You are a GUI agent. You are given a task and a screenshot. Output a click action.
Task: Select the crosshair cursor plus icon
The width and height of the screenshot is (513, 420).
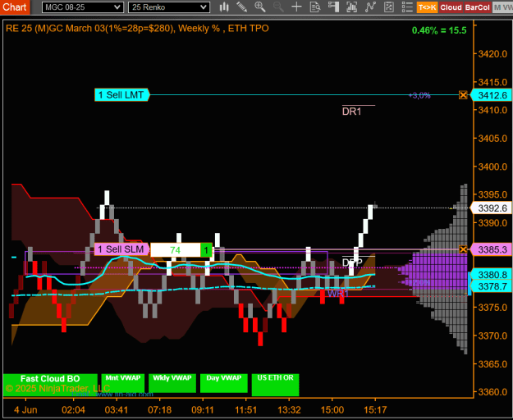click(x=296, y=7)
